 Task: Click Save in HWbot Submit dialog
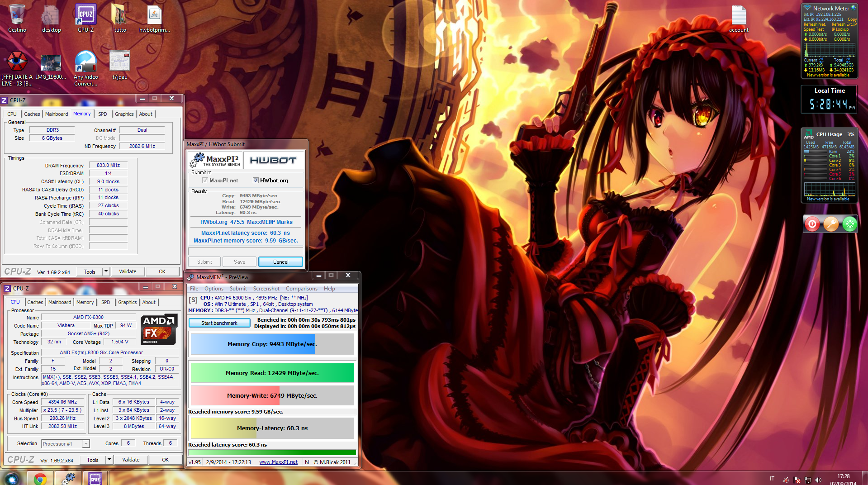(240, 262)
